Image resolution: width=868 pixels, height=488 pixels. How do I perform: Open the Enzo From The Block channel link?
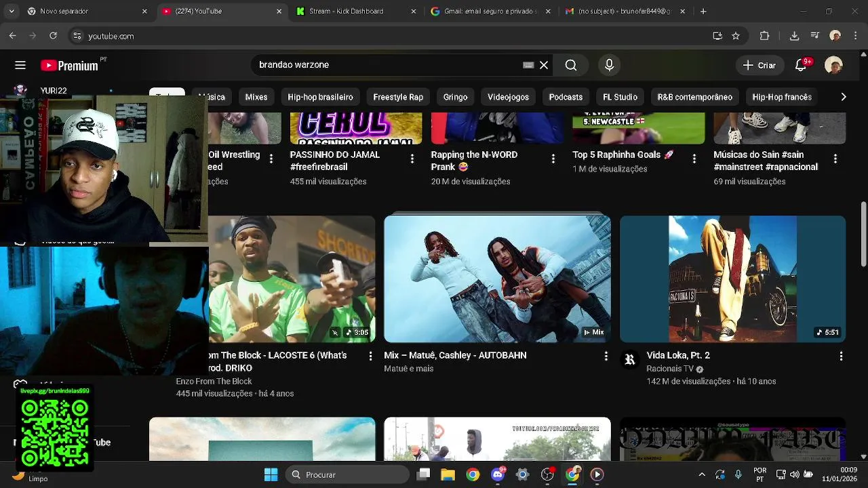coord(214,382)
